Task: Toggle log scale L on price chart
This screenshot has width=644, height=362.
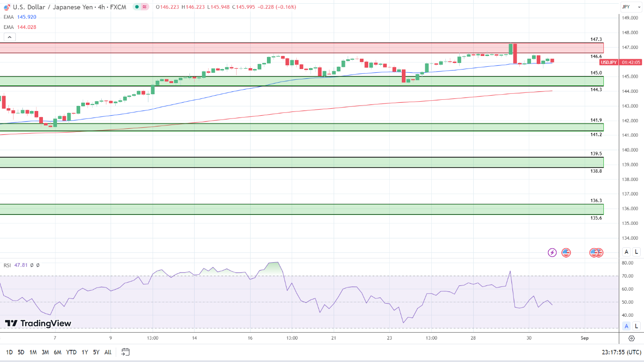Action: pyautogui.click(x=637, y=252)
